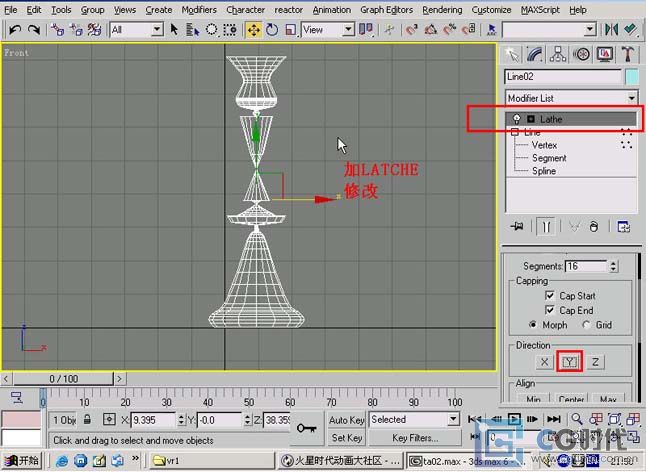The height and width of the screenshot is (472, 646).
Task: Open the Select by Name list
Action: (x=192, y=30)
